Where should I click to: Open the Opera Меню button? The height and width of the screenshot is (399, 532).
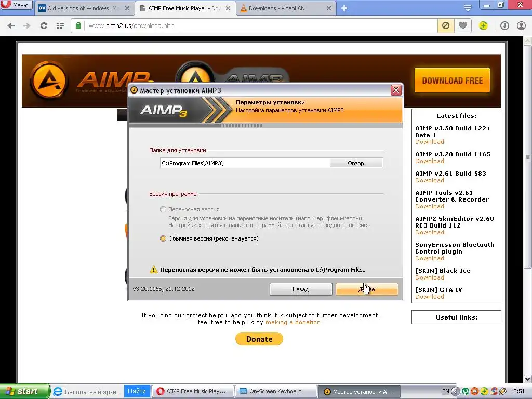pyautogui.click(x=16, y=5)
